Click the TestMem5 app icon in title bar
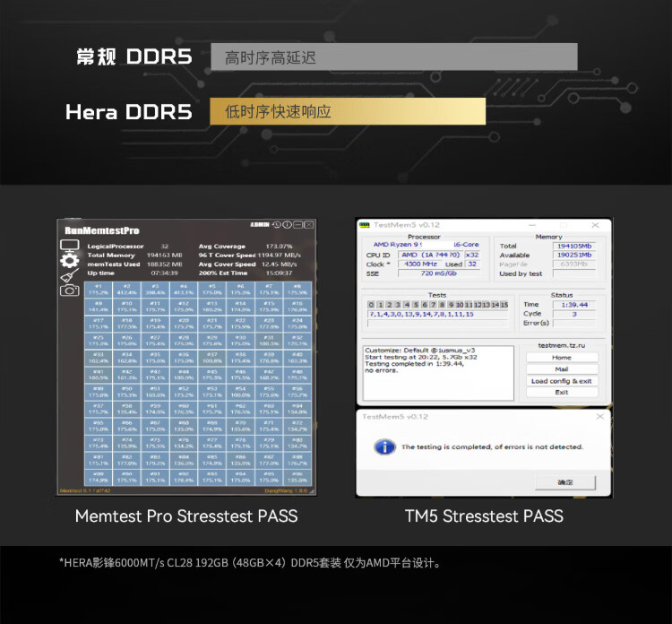This screenshot has width=672, height=624. [364, 224]
